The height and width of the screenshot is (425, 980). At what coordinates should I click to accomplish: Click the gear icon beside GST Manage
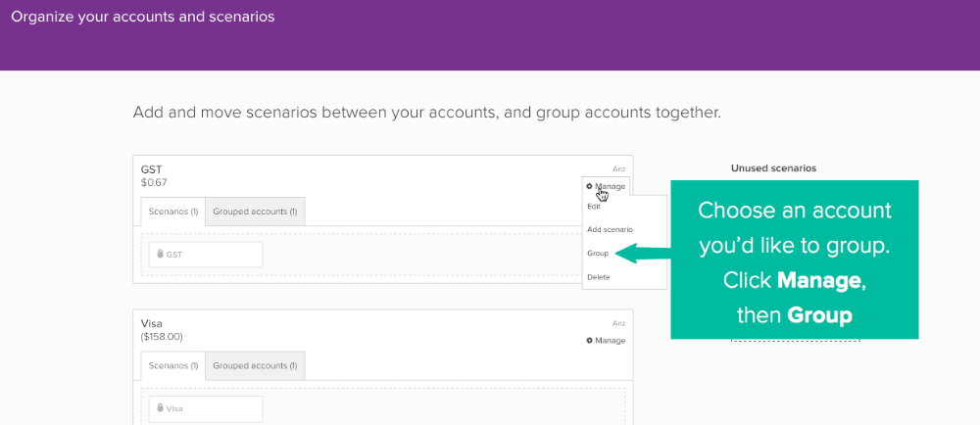pos(589,186)
